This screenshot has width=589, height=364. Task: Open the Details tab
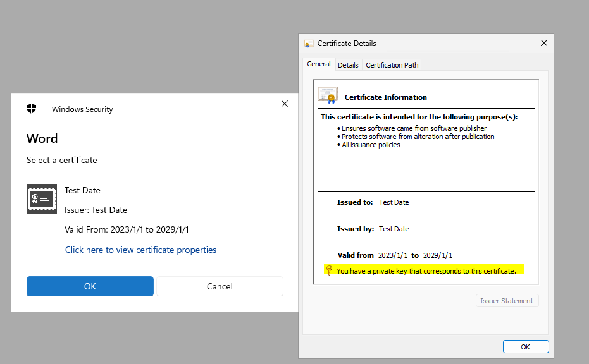coord(348,65)
